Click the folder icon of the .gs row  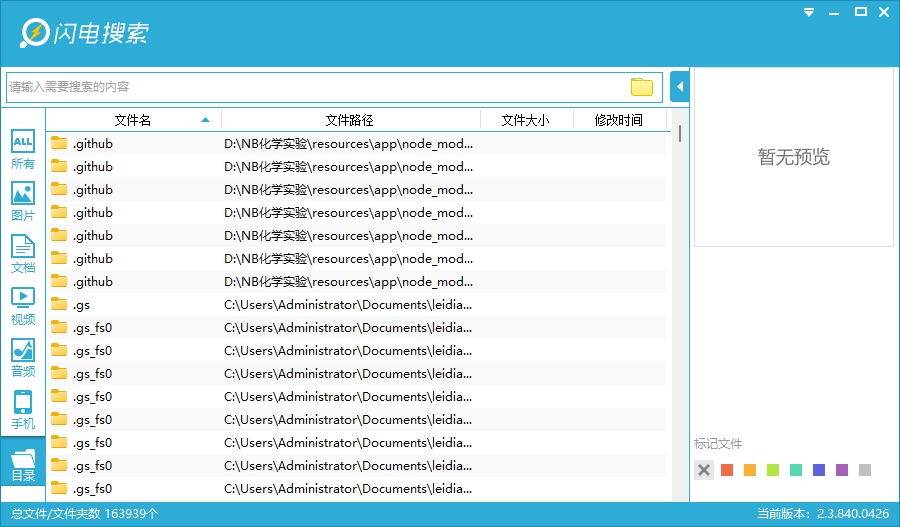(59, 304)
